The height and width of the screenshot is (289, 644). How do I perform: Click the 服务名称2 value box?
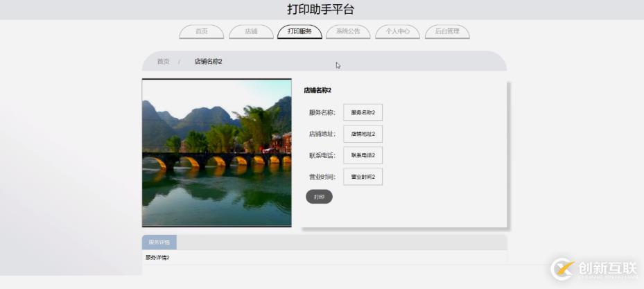363,112
